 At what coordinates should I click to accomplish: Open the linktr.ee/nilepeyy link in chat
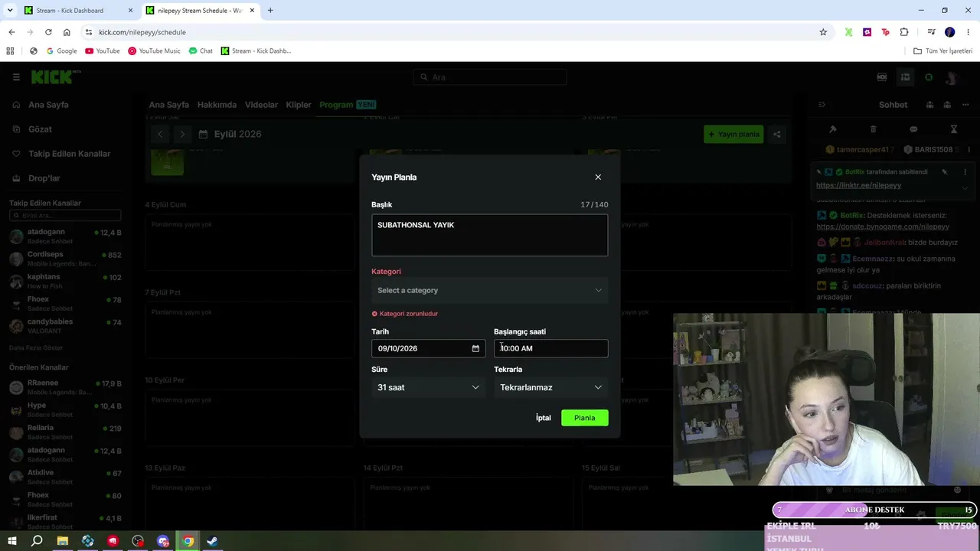click(858, 185)
